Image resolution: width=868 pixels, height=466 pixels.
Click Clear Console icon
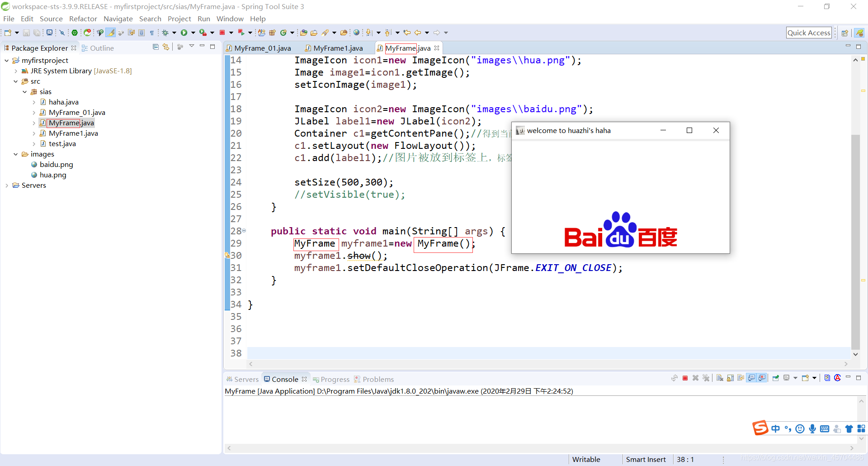720,378
